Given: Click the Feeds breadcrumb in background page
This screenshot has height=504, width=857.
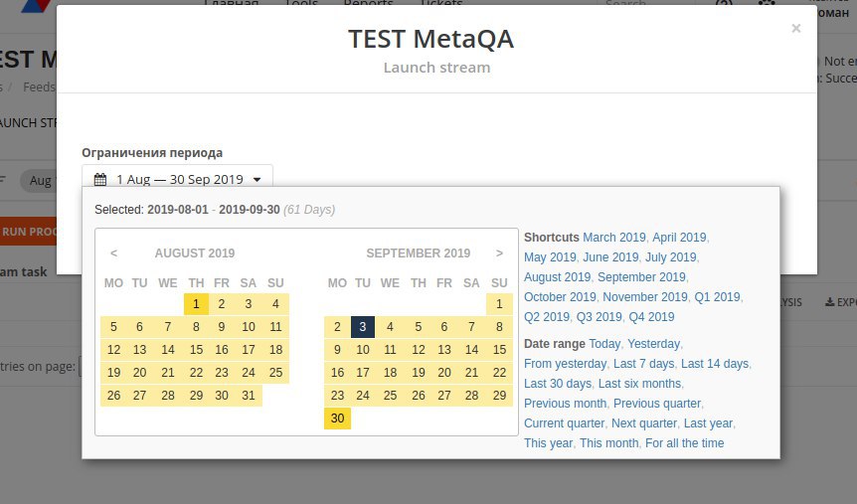Looking at the screenshot, I should (39, 86).
